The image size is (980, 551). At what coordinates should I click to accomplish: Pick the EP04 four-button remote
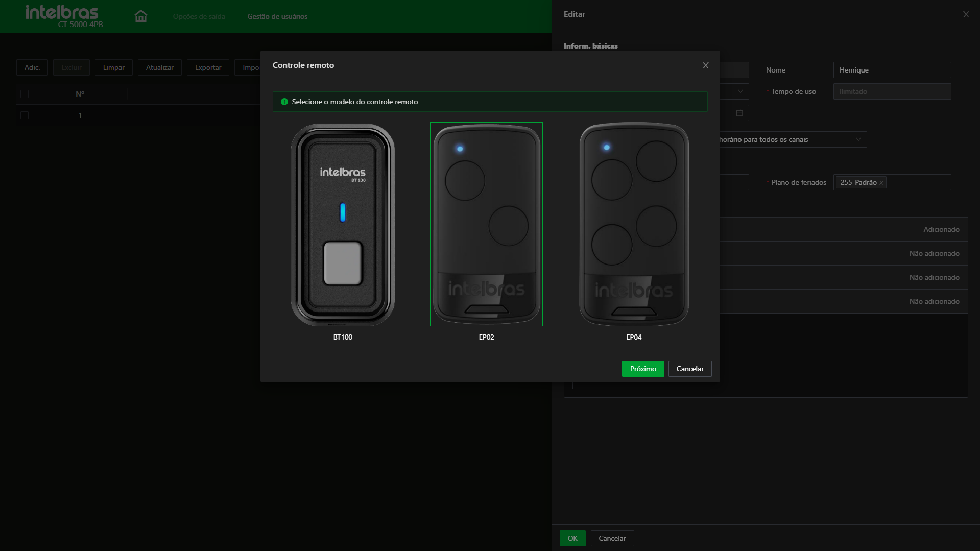633,224
